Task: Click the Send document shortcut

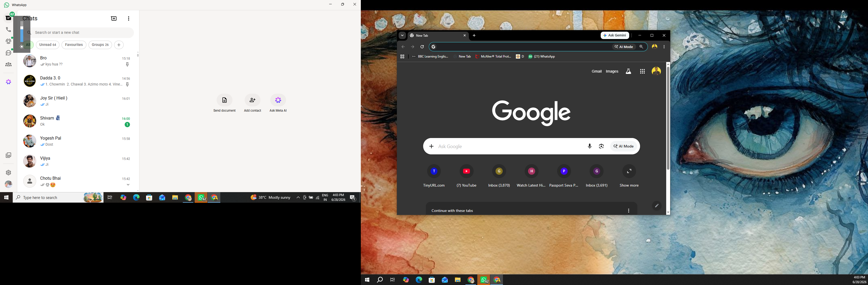Action: coord(225,103)
